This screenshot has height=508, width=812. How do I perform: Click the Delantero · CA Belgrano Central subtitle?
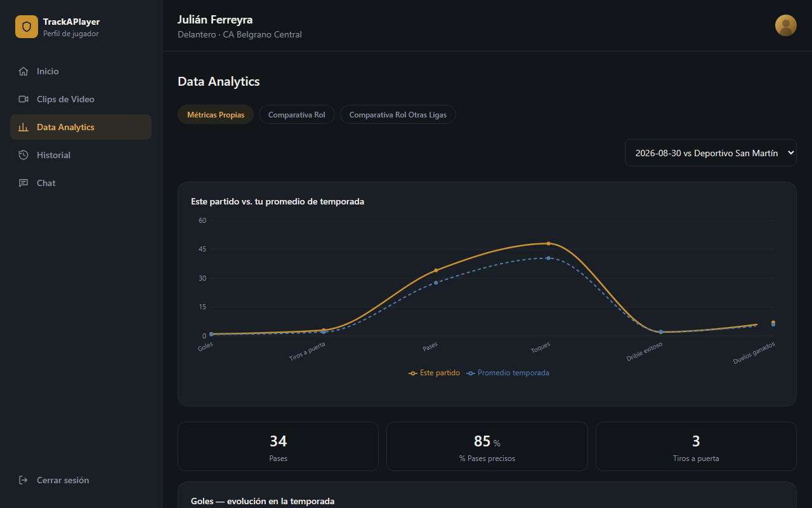click(x=240, y=34)
